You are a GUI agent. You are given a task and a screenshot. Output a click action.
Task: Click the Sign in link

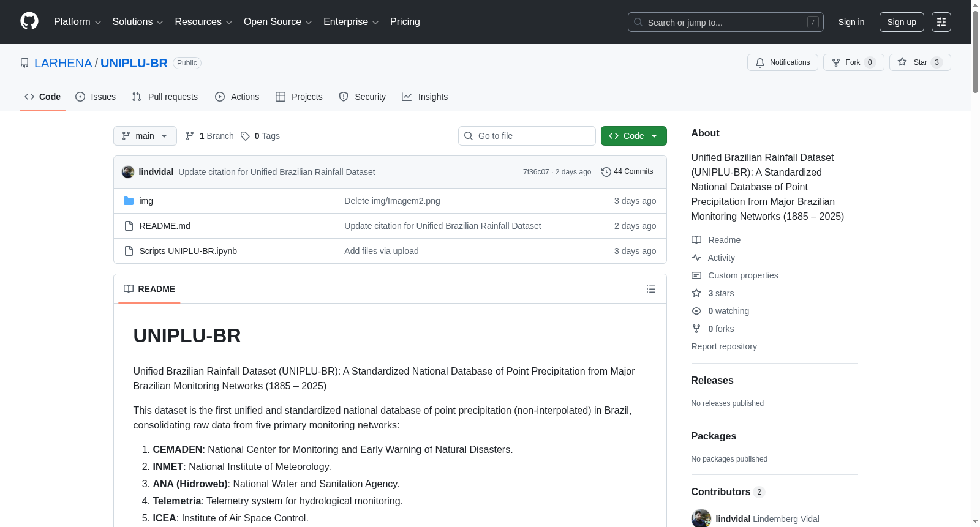coord(851,22)
